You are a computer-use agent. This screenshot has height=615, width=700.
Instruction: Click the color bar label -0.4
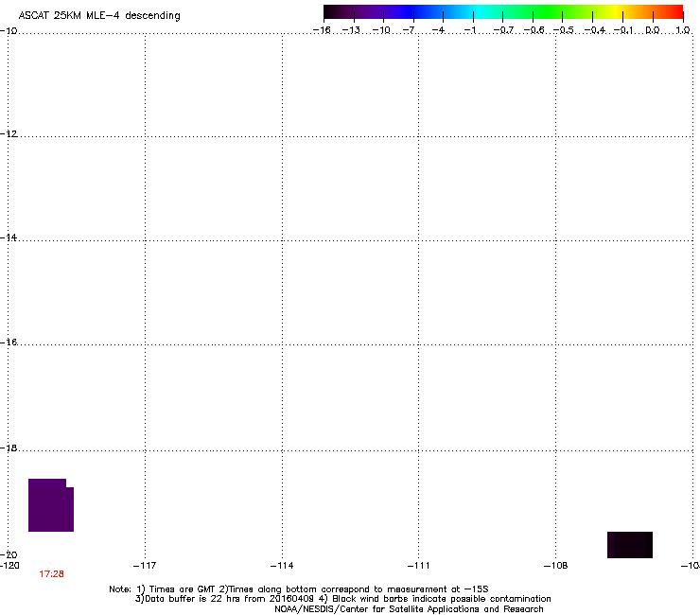[594, 30]
